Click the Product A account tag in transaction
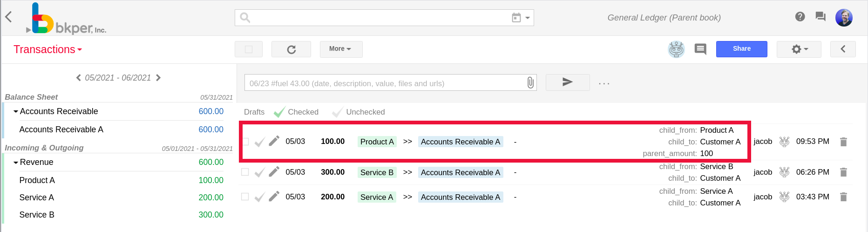This screenshot has height=232, width=868. pos(377,142)
